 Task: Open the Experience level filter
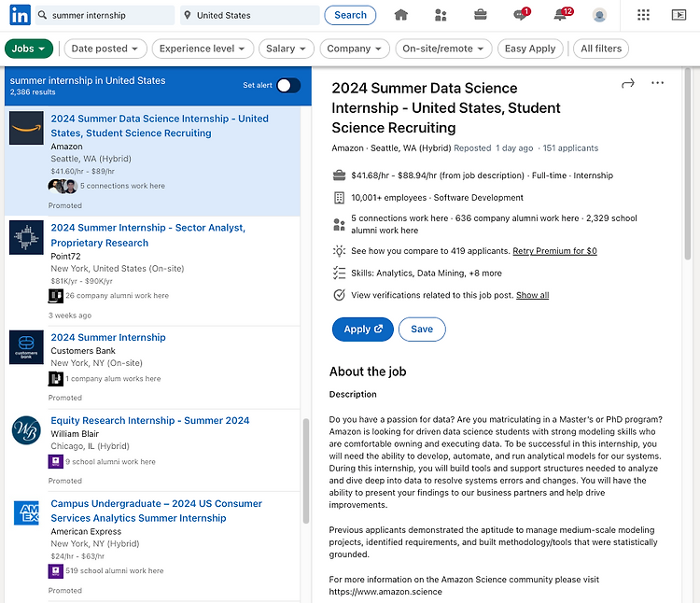[x=203, y=49]
